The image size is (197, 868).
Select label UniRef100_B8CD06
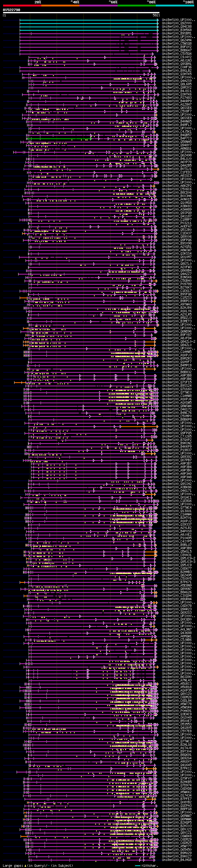pyautogui.click(x=177, y=193)
